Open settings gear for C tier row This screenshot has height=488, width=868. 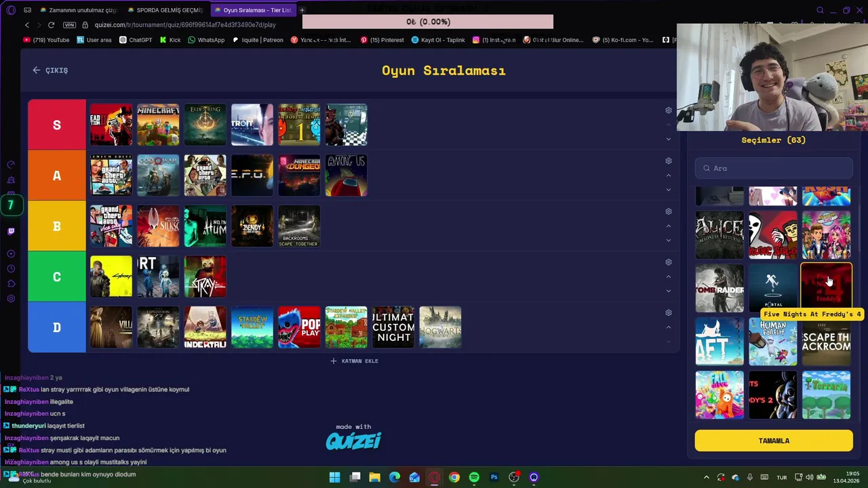coord(668,262)
